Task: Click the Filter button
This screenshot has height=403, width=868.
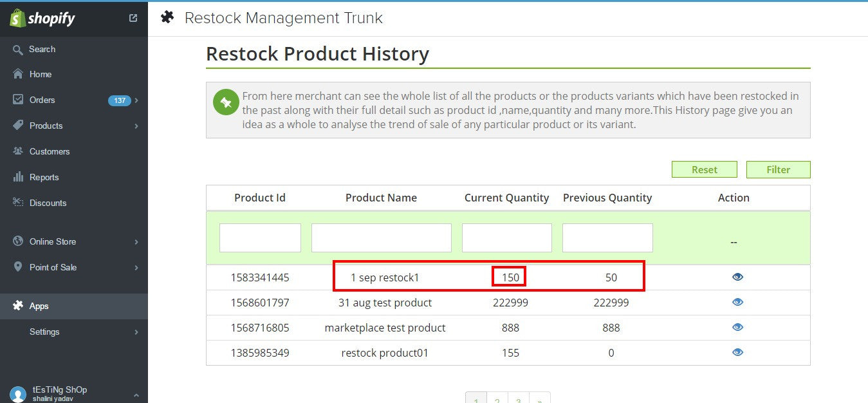Action: point(778,169)
